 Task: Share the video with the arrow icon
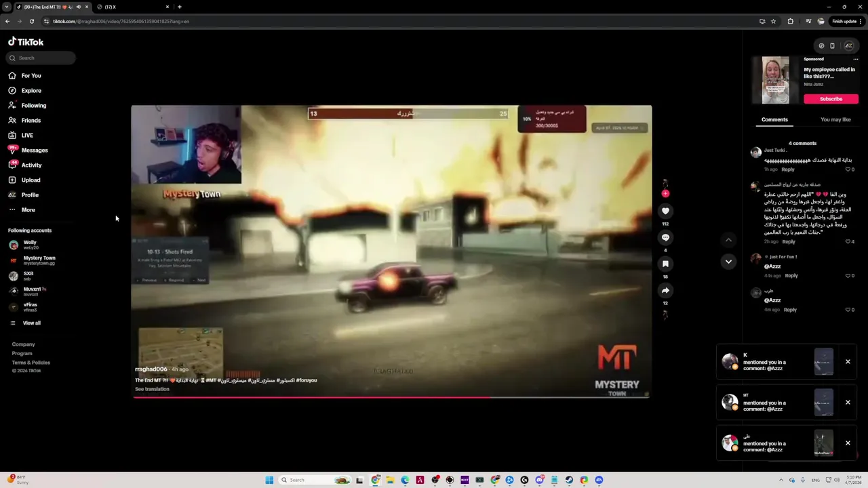pos(665,291)
